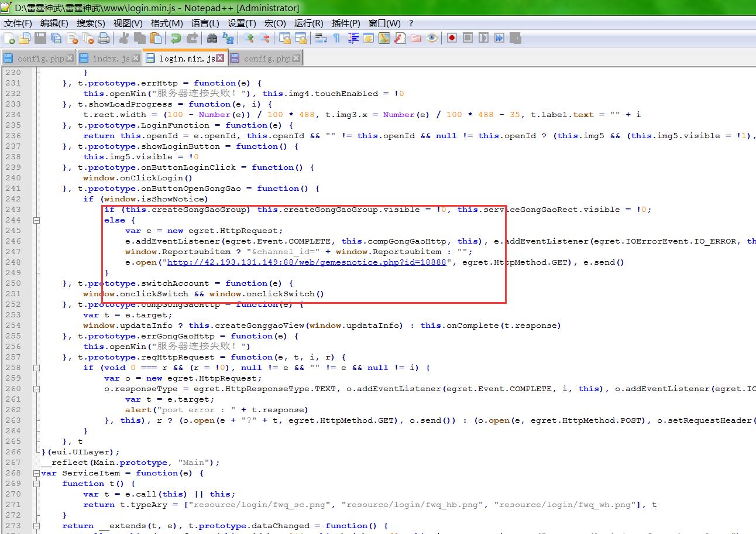
Task: Collapse the ServiceItem fold at line 268
Action: coord(37,473)
